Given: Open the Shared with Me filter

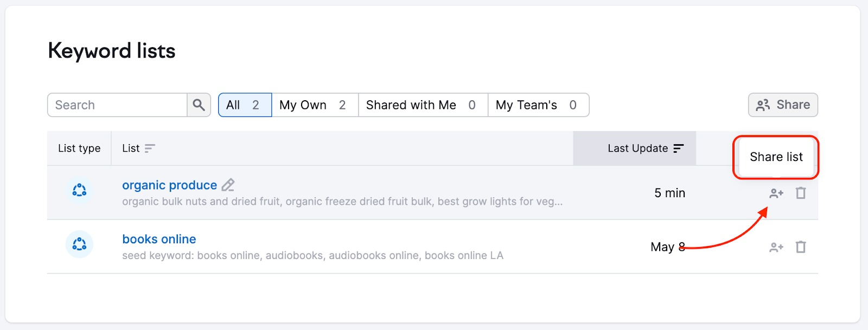Looking at the screenshot, I should [422, 105].
